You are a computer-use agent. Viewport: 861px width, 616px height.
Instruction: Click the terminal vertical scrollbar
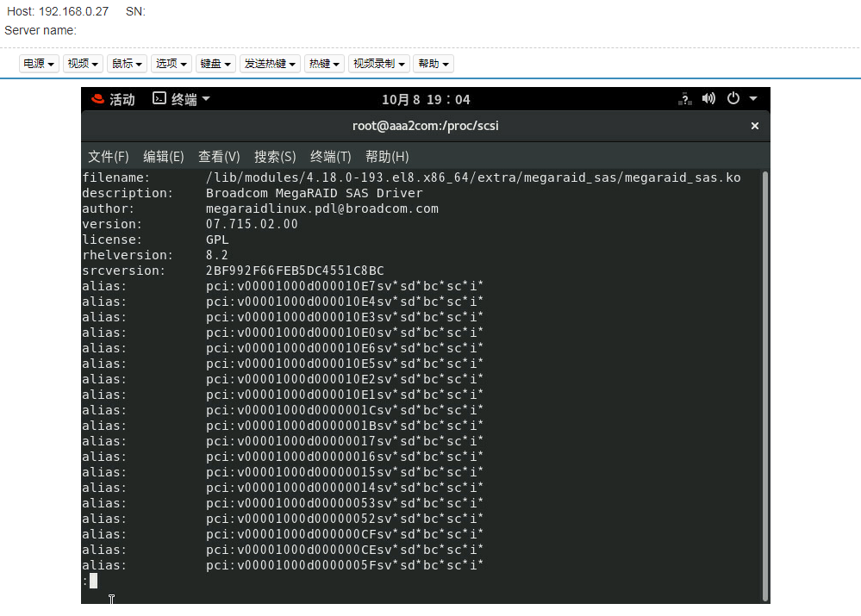765,387
